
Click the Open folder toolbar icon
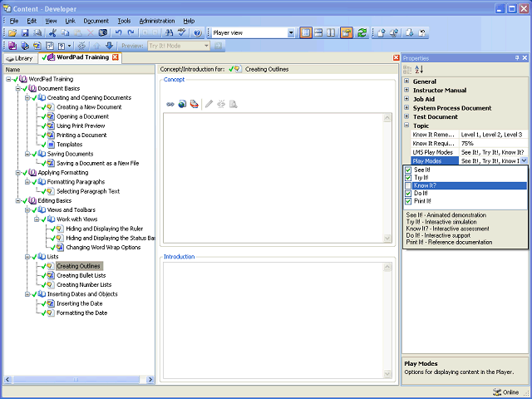(x=12, y=33)
